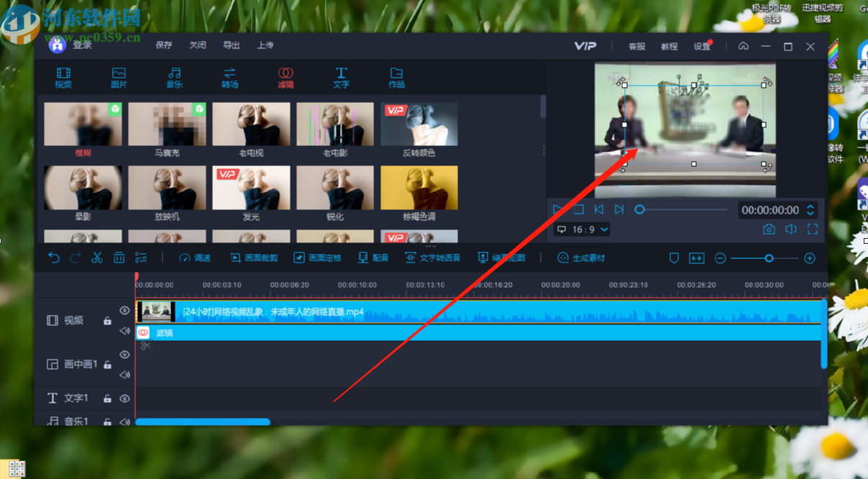Apply the 画面定格 freeze frame tool
This screenshot has height=479, width=868.
coord(317,257)
